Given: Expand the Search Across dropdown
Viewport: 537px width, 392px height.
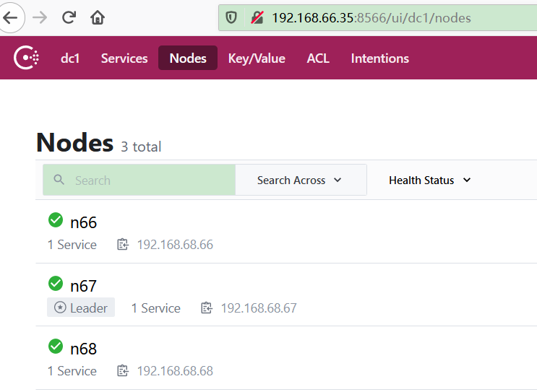Looking at the screenshot, I should (x=299, y=180).
